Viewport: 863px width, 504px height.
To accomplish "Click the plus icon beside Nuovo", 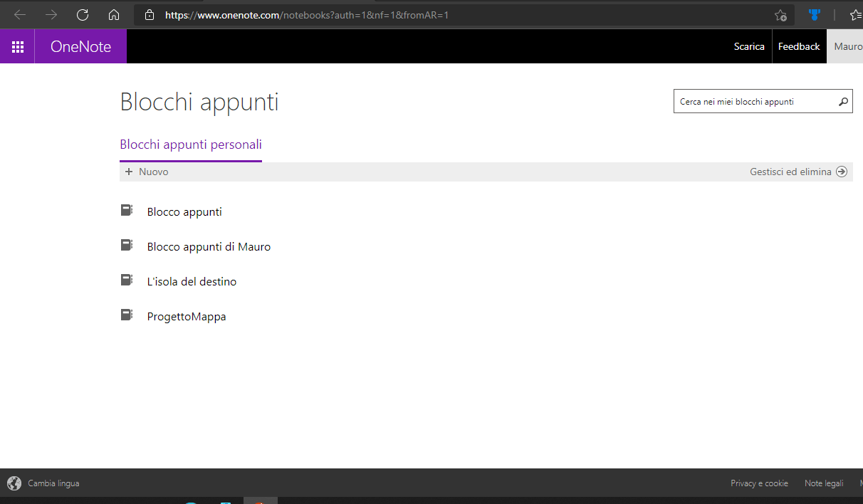I will click(x=129, y=172).
